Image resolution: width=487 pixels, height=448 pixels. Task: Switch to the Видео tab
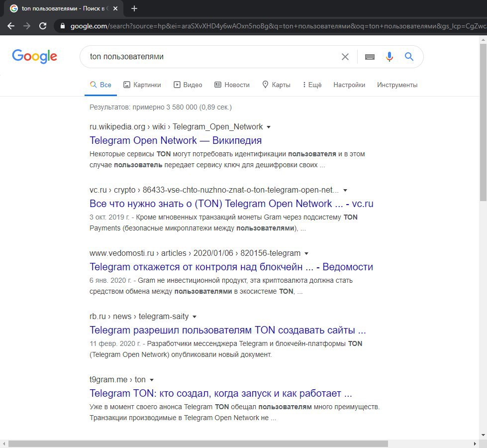pos(188,85)
